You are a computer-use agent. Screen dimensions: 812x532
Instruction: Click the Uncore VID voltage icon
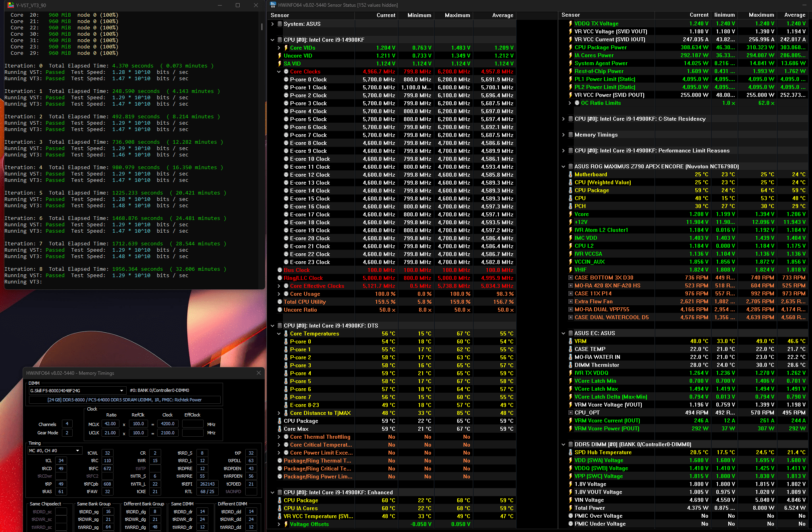(280, 56)
